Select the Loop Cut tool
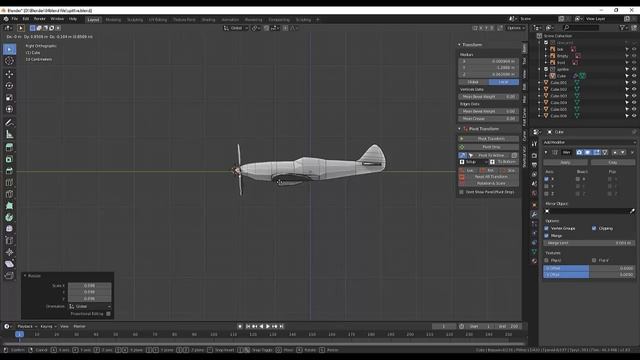The height and width of the screenshot is (360, 640). [9, 182]
